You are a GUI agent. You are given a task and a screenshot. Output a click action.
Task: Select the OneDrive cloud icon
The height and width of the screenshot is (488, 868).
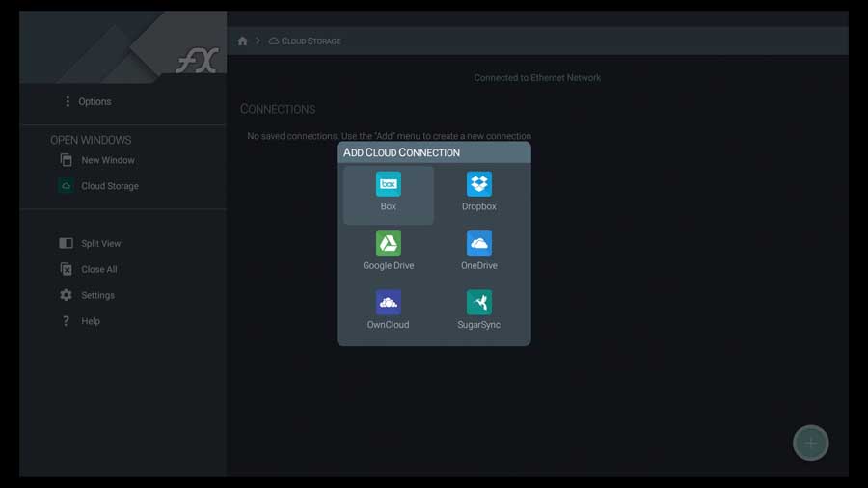tap(478, 243)
